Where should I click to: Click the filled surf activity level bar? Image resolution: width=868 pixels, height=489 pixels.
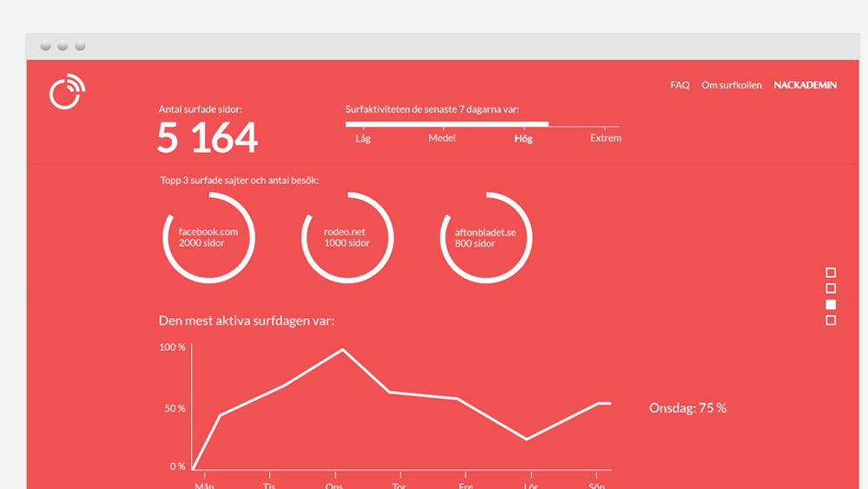click(x=447, y=124)
